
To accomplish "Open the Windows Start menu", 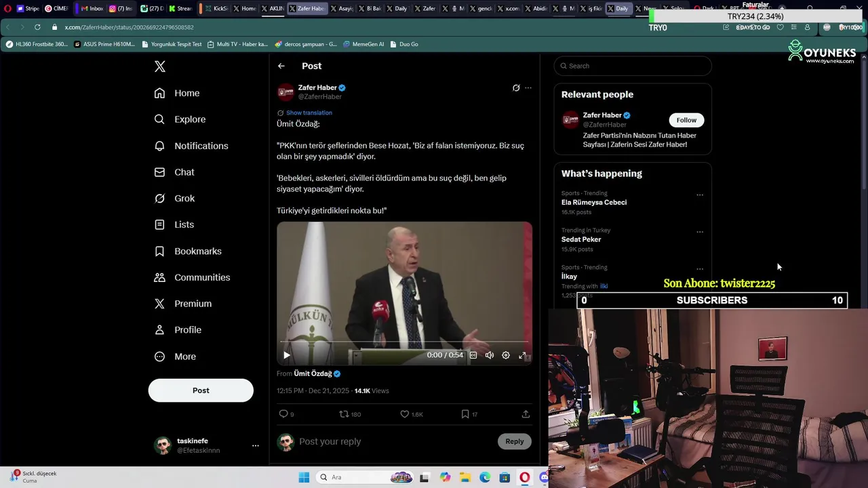I will pyautogui.click(x=304, y=477).
